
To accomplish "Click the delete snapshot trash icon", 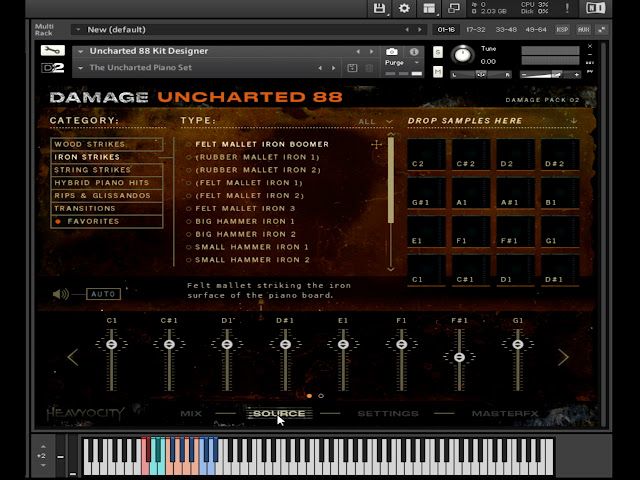I will point(369,68).
